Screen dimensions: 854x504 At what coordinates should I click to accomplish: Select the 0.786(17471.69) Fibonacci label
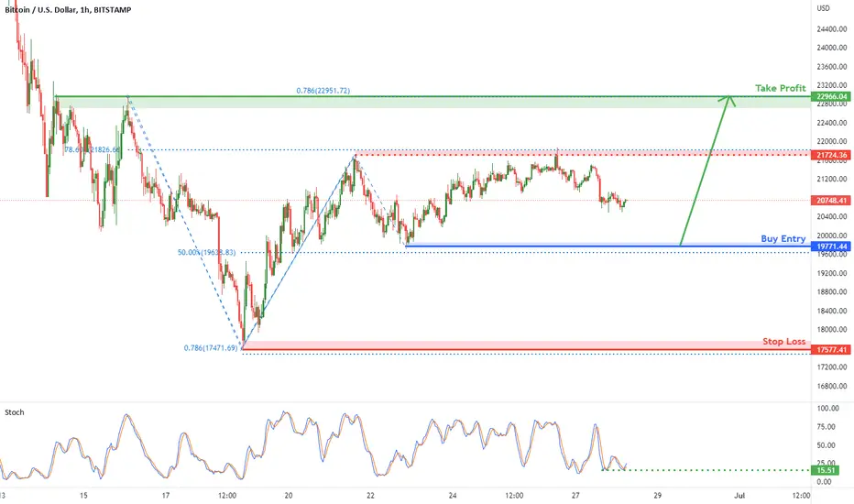[211, 347]
